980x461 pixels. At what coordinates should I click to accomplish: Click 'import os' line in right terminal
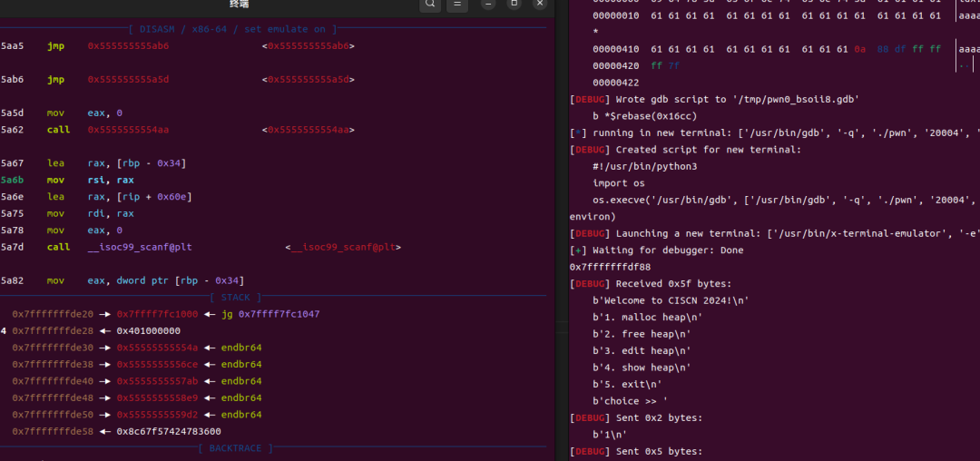click(x=619, y=183)
